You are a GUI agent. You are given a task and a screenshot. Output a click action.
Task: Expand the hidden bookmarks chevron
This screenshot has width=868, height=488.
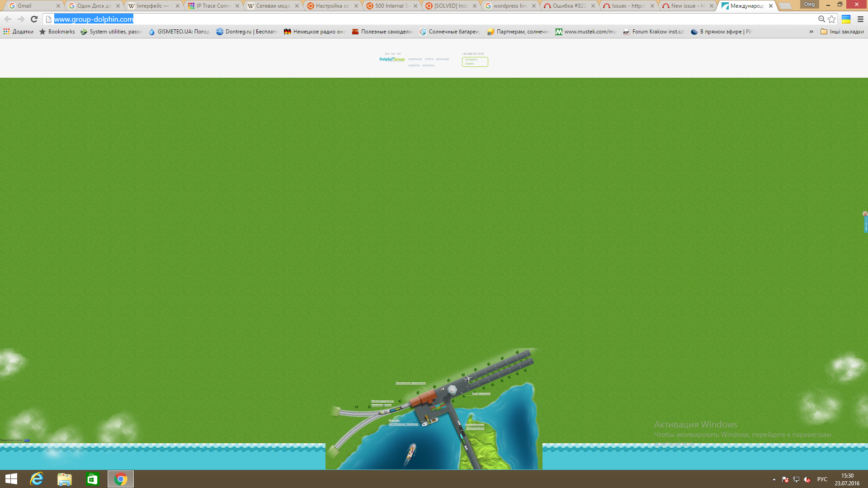(811, 32)
